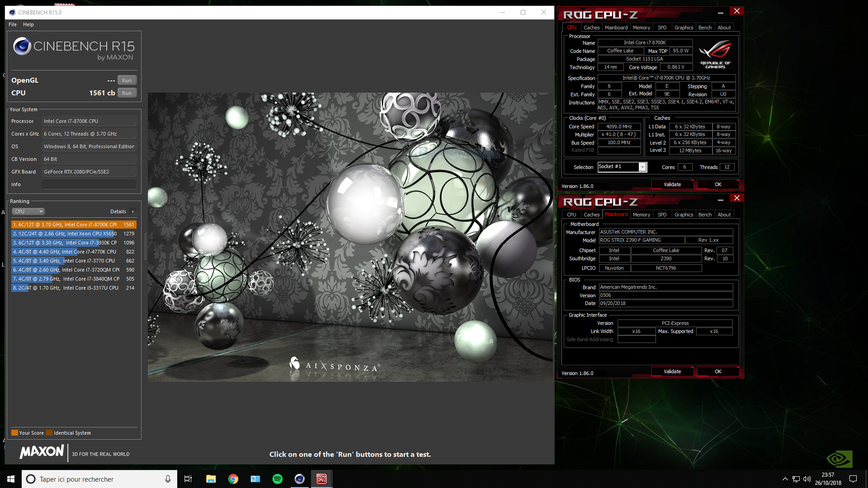The height and width of the screenshot is (488, 868).
Task: Open Bench tab in upper CPU-Z
Action: click(x=705, y=28)
